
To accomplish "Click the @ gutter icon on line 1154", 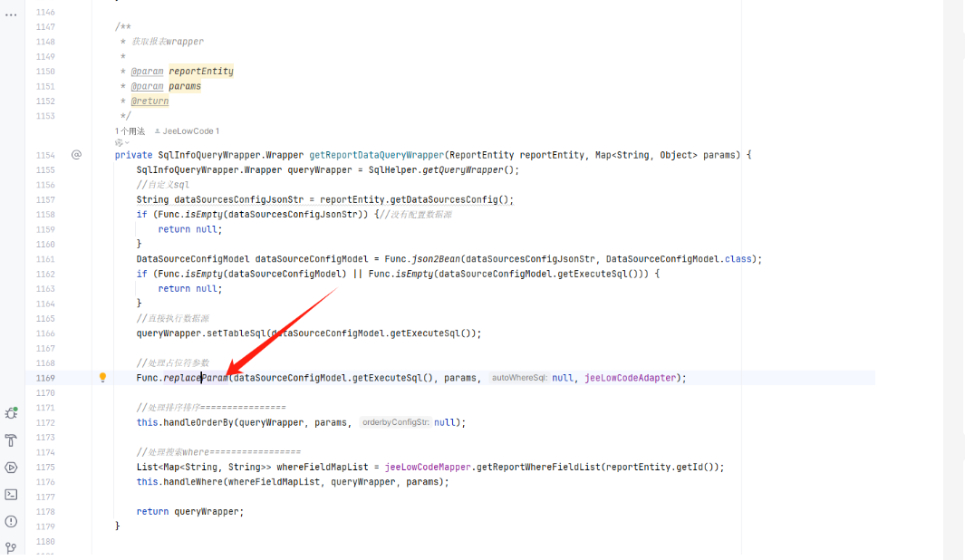I will 77,155.
